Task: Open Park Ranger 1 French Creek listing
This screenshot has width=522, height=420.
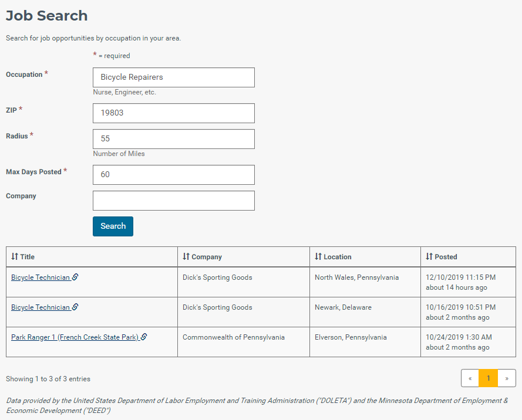Action: (x=75, y=337)
